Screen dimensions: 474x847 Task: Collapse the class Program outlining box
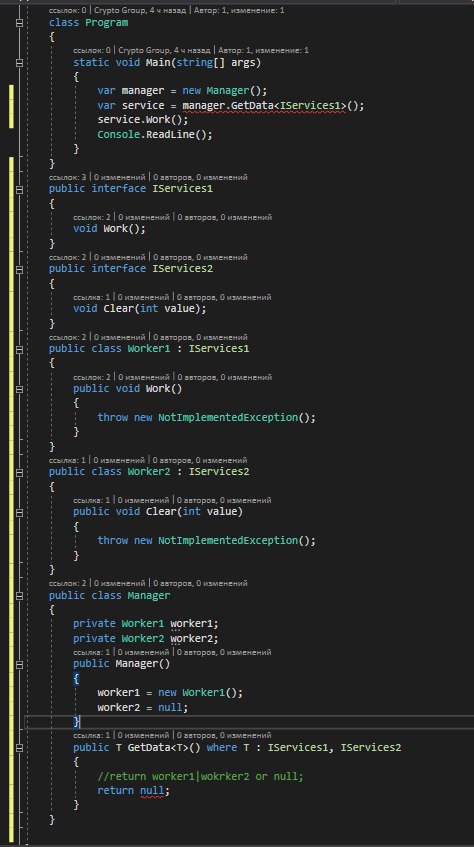coord(19,23)
